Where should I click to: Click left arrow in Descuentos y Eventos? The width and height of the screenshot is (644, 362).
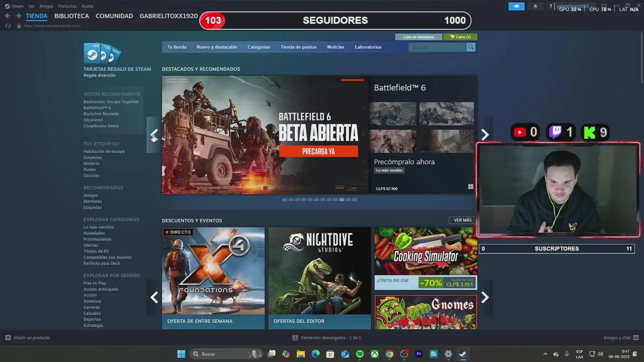[154, 297]
